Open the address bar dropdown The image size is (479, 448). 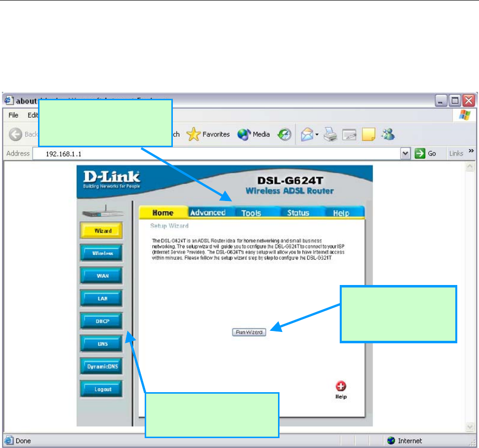[405, 153]
